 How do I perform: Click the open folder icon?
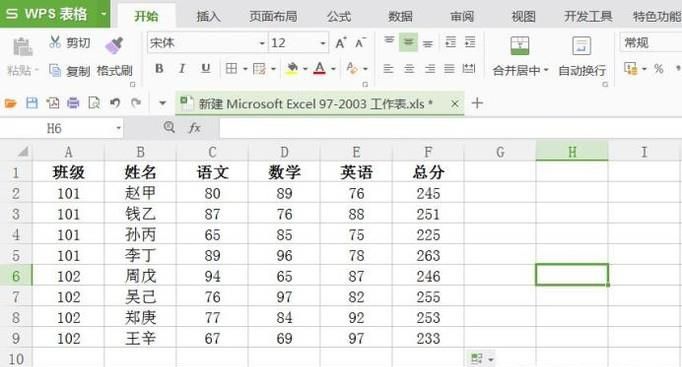pyautogui.click(x=10, y=103)
